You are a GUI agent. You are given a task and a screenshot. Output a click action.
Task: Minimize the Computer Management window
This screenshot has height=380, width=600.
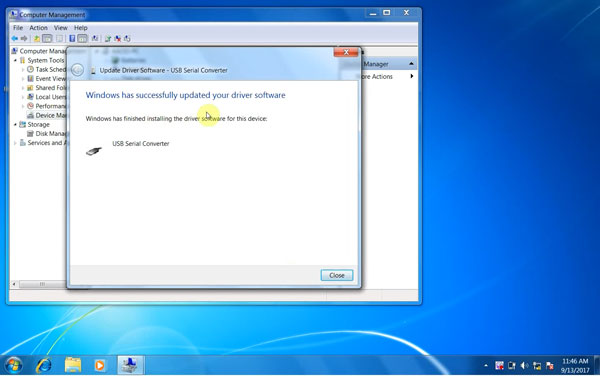pyautogui.click(x=373, y=13)
